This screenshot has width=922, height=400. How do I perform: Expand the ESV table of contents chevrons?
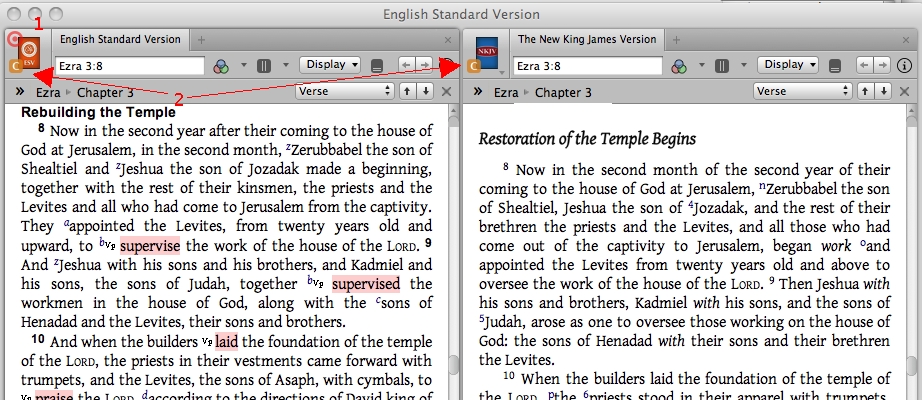pyautogui.click(x=19, y=91)
